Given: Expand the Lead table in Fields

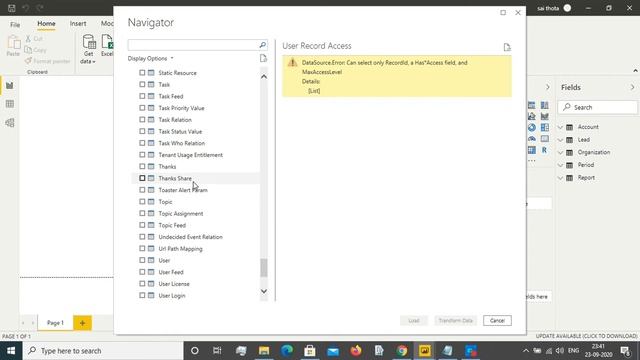Looking at the screenshot, I should [560, 140].
